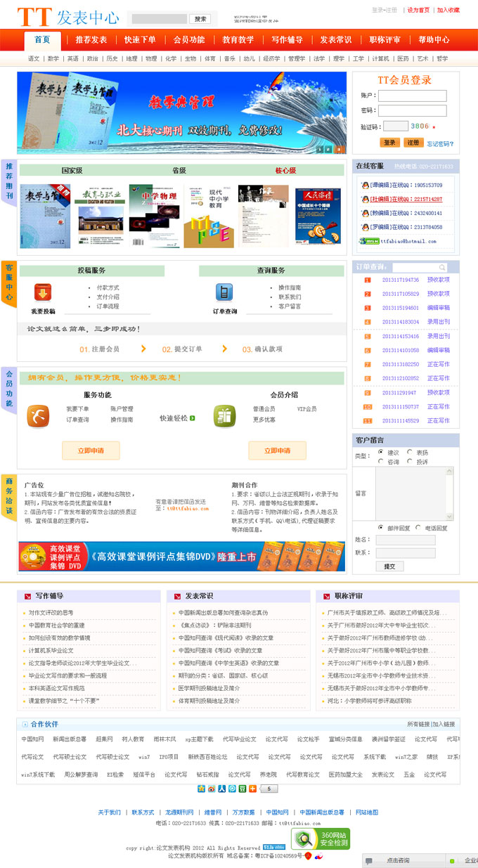The width and height of the screenshot is (478, 868).
Task: Click the order search magnifier icon
Action: coord(441,268)
